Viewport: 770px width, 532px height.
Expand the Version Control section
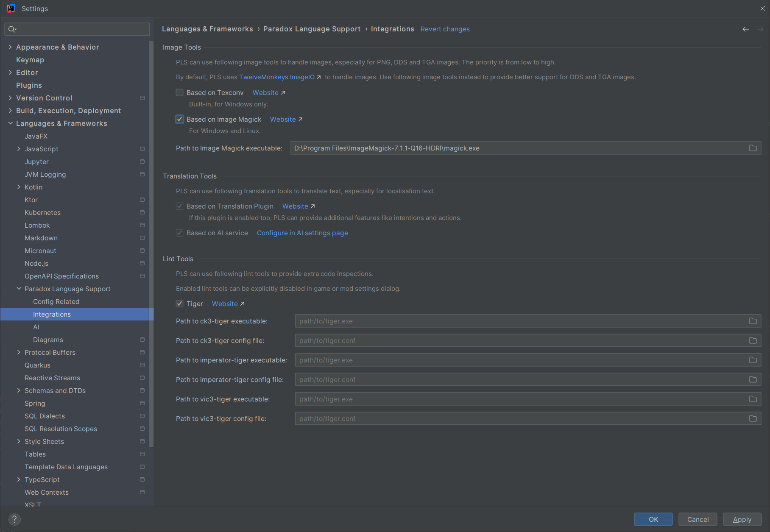tap(10, 98)
